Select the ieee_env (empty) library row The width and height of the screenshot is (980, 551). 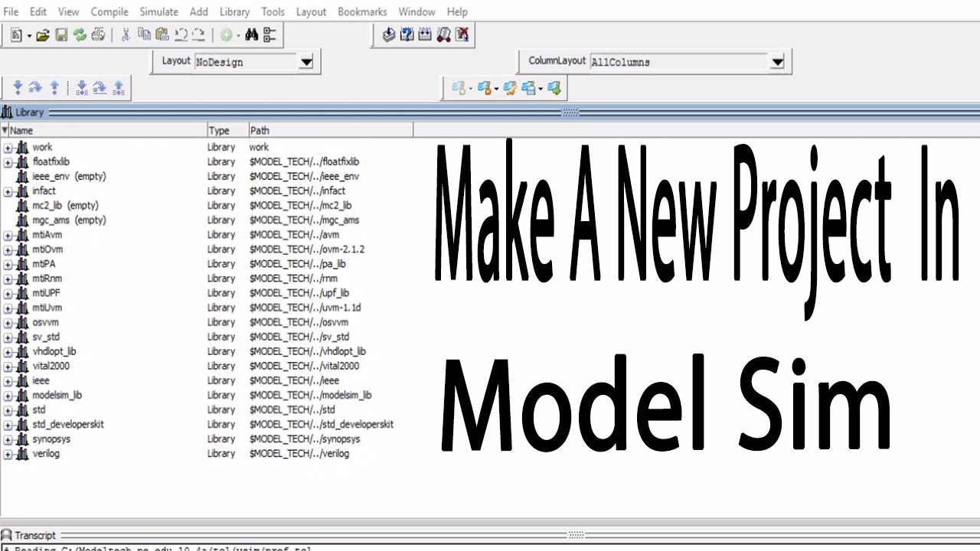click(x=207, y=177)
